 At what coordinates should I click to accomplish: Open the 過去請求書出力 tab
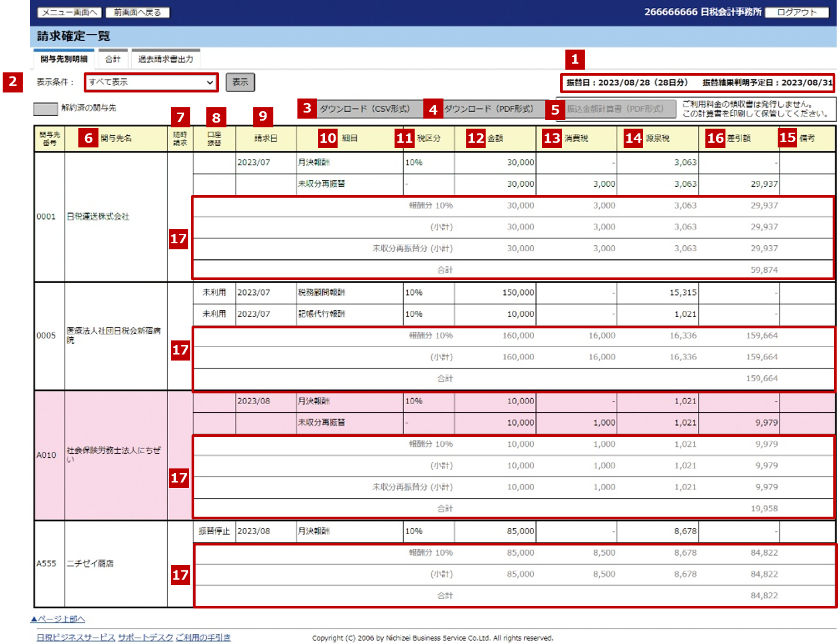click(x=165, y=60)
